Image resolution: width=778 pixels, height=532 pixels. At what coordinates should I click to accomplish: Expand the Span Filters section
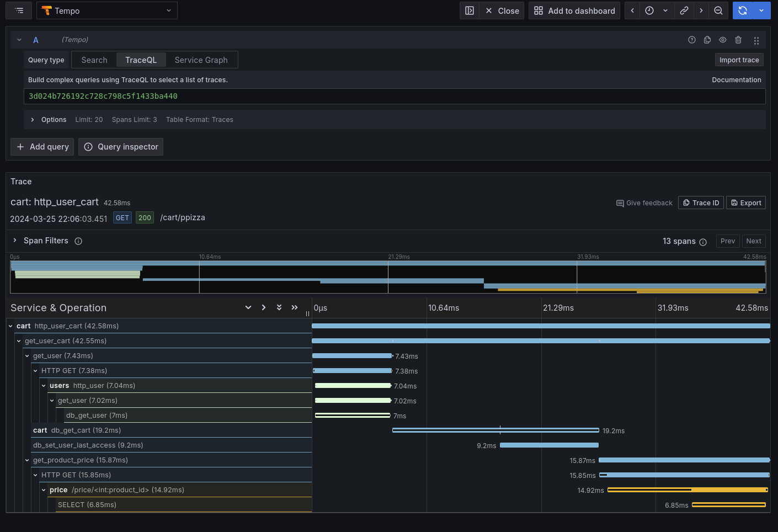[15, 241]
